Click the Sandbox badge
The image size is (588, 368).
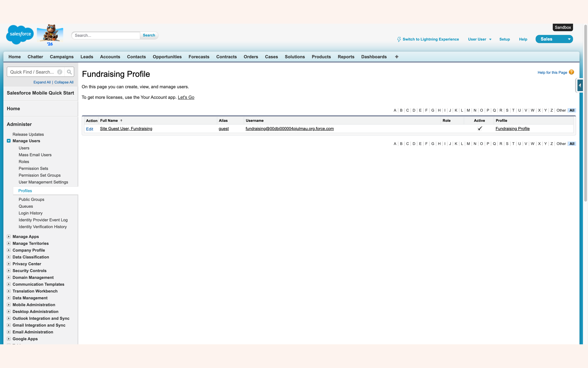tap(563, 27)
